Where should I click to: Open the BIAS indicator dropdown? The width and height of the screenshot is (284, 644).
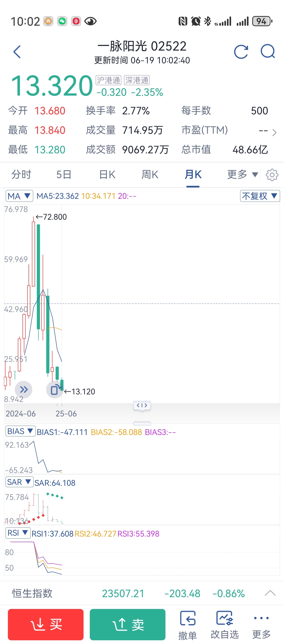[20, 431]
